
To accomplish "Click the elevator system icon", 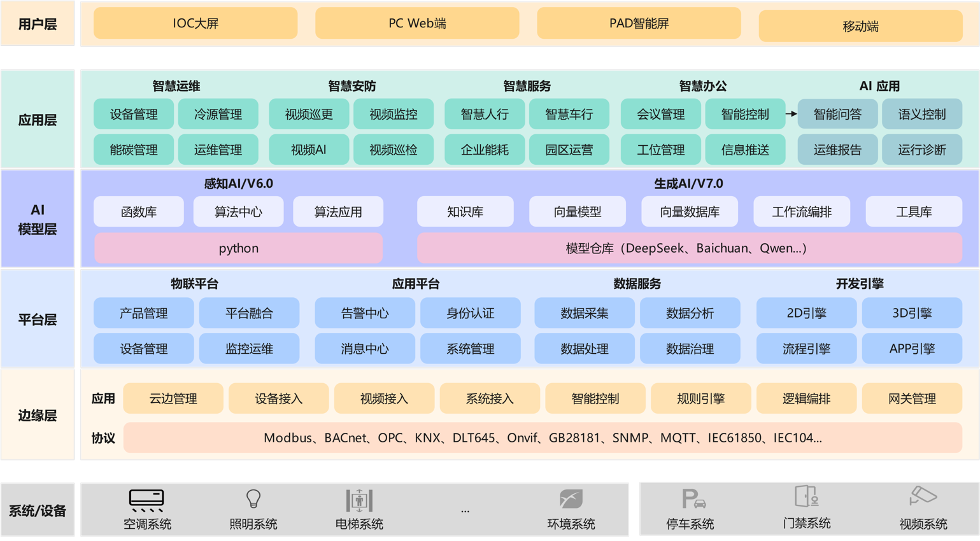I will point(359,500).
